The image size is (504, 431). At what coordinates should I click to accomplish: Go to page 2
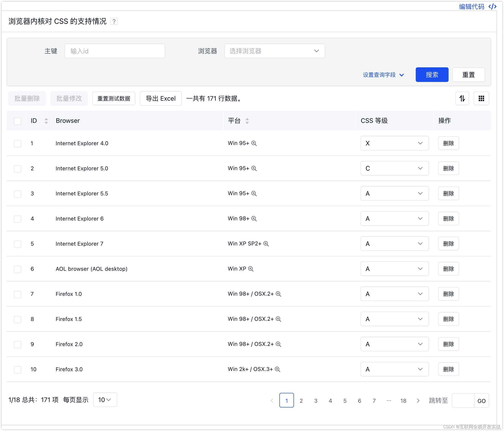(301, 401)
